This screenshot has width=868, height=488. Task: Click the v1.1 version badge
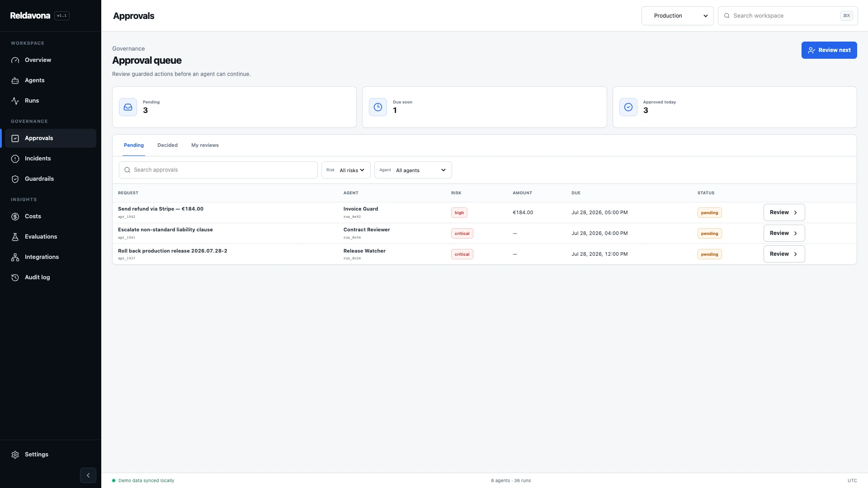point(62,16)
